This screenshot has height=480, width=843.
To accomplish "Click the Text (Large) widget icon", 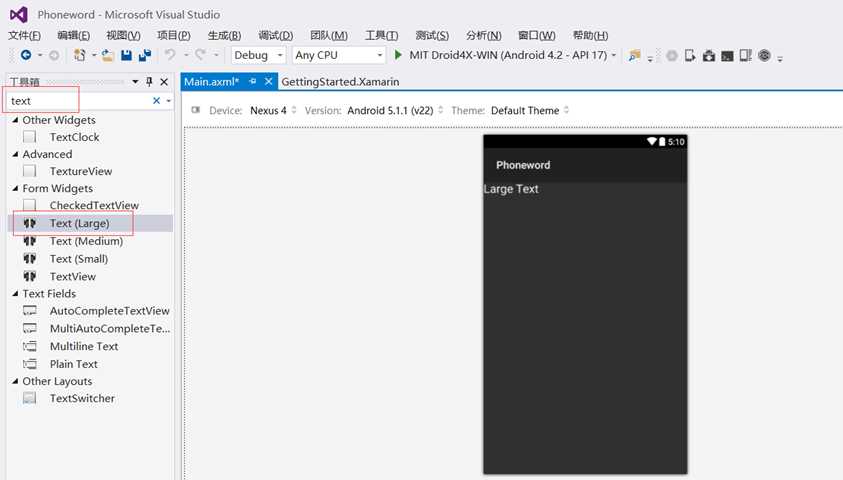I will click(x=30, y=223).
